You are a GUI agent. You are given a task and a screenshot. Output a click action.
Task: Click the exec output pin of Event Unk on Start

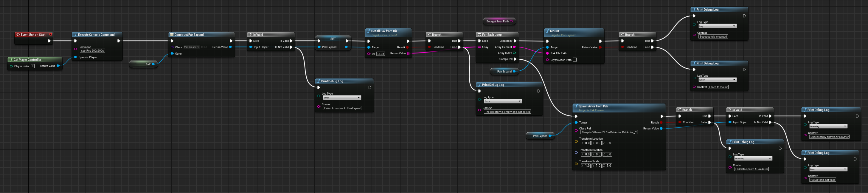49,41
